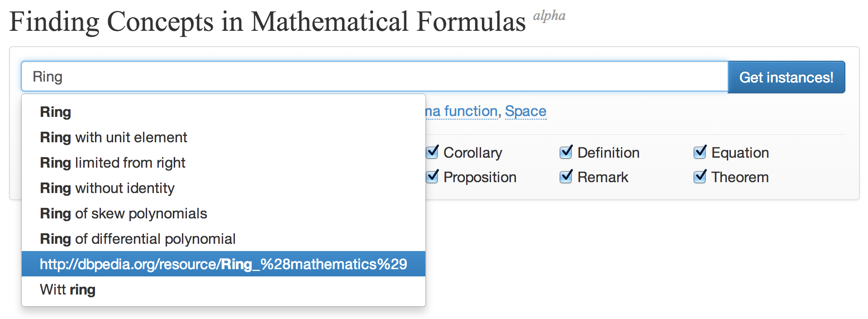
Task: Uncheck the Corollary checkbox
Action: [433, 152]
